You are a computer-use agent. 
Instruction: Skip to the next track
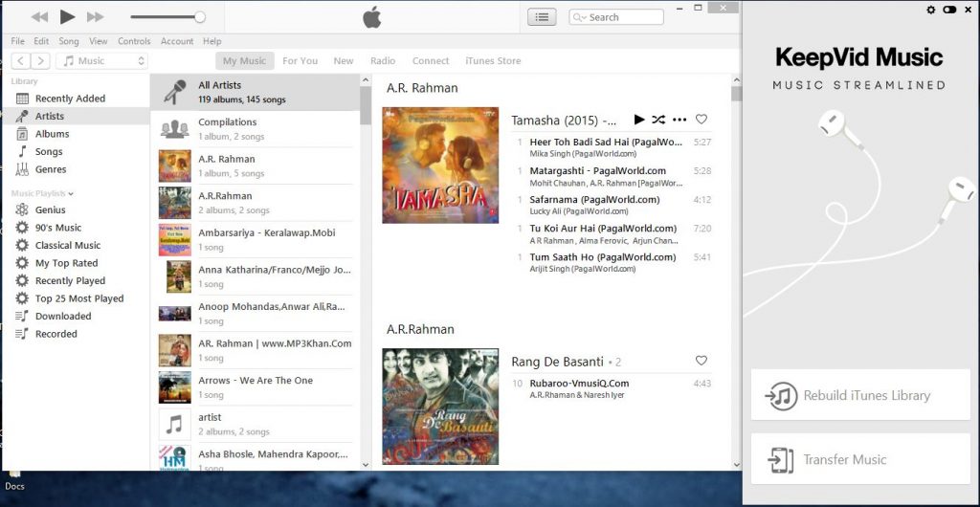(95, 16)
